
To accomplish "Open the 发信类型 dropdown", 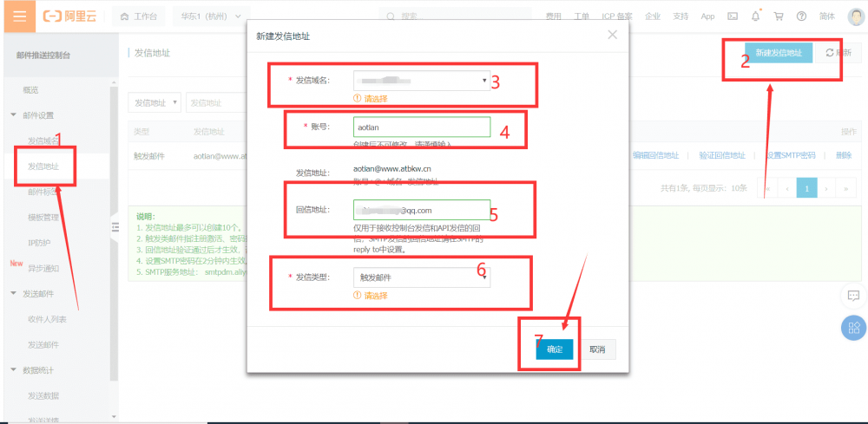I will click(421, 277).
